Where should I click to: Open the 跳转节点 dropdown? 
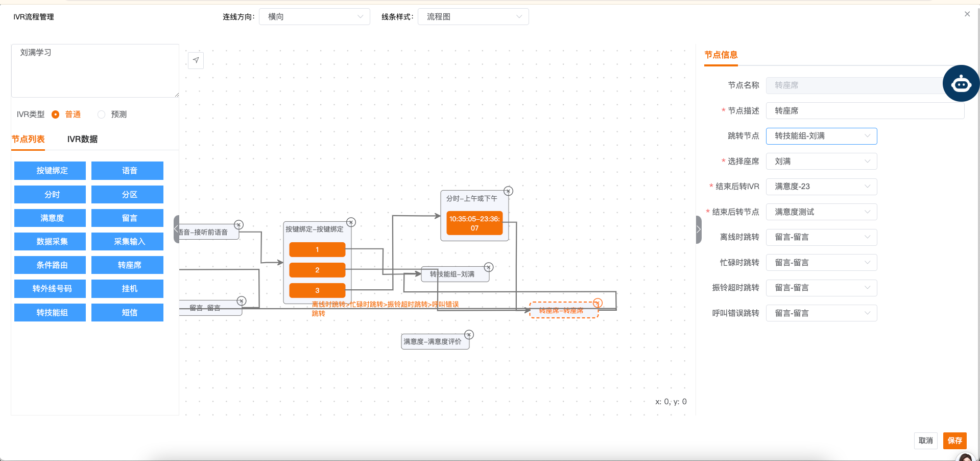(x=821, y=136)
